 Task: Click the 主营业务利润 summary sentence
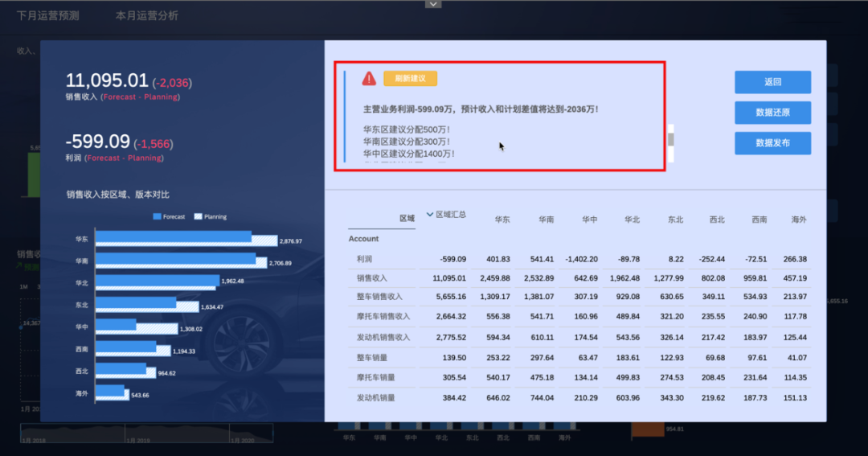481,109
